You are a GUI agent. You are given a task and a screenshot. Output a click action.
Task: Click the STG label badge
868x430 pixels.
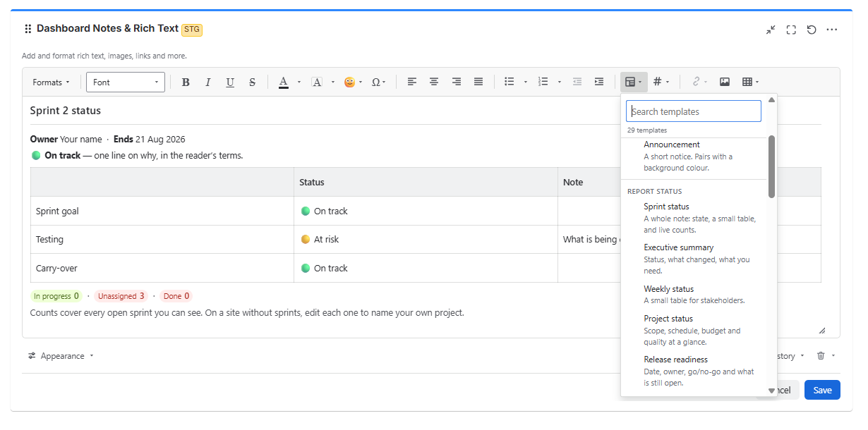[x=192, y=30]
